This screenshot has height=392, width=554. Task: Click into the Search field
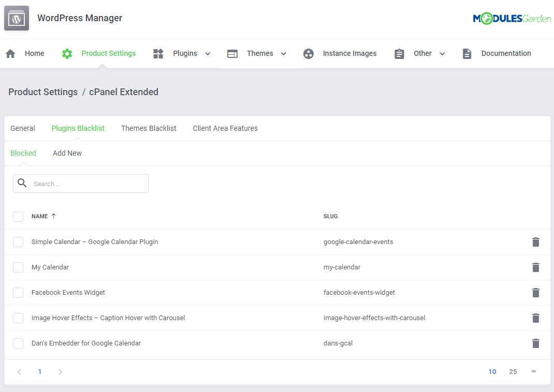[x=81, y=184]
